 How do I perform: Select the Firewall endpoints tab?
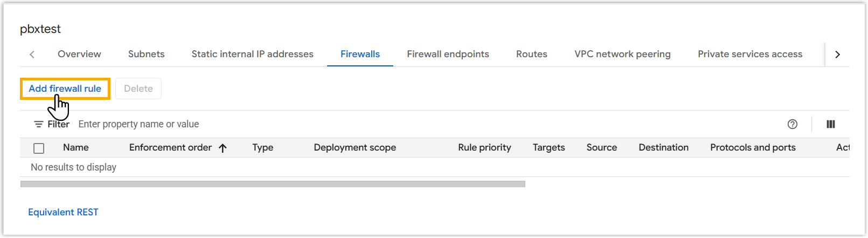(x=448, y=54)
